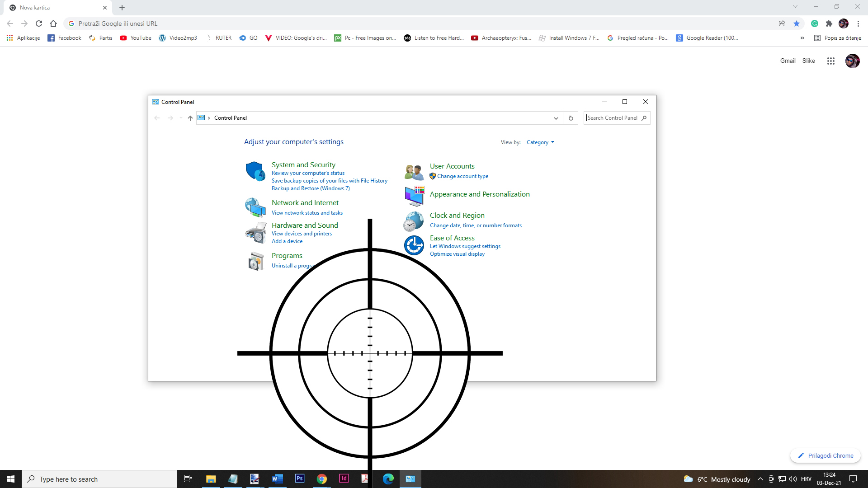Click the Prilagodi Chrome button
Screen dimensions: 868x488
click(x=826, y=455)
